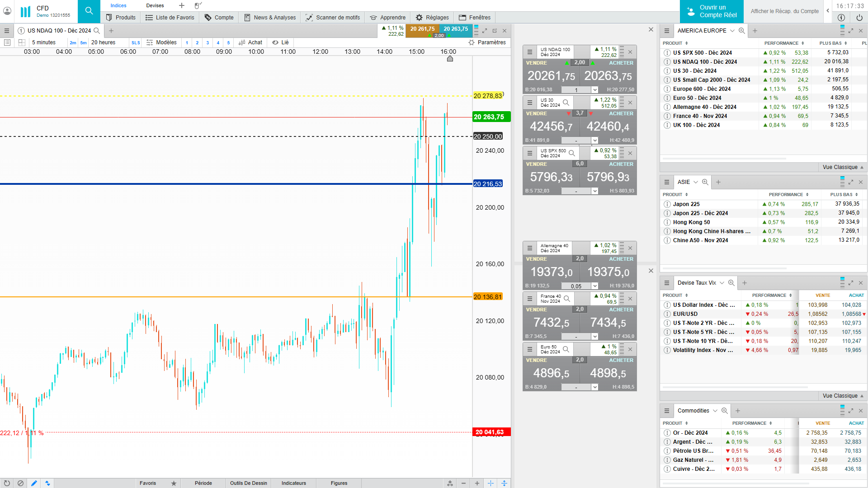Screen dimensions: 868x488
Task: Click Ouvrir un Compte Réel button
Action: 712,11
